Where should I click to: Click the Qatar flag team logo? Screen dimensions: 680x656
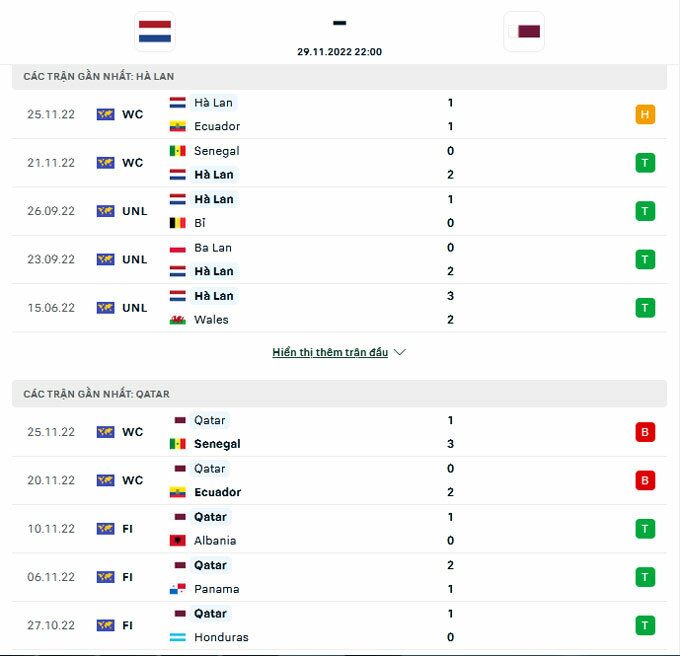(x=524, y=31)
